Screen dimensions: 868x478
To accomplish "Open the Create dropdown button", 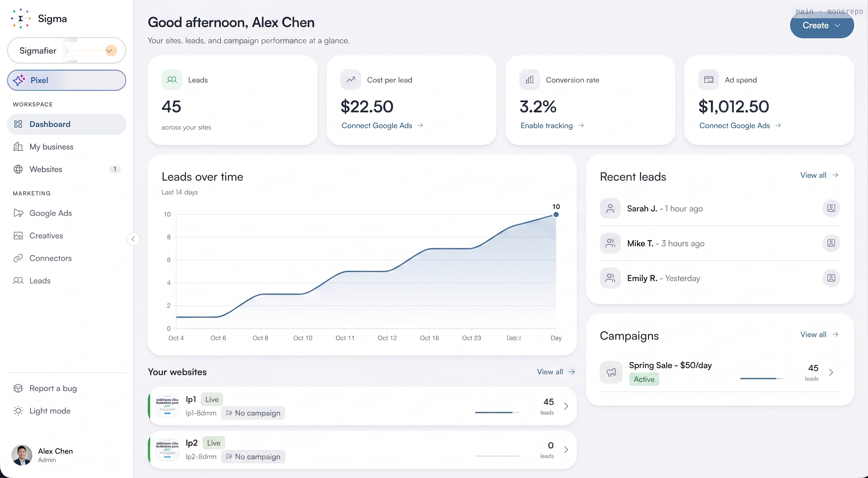I will 822,25.
